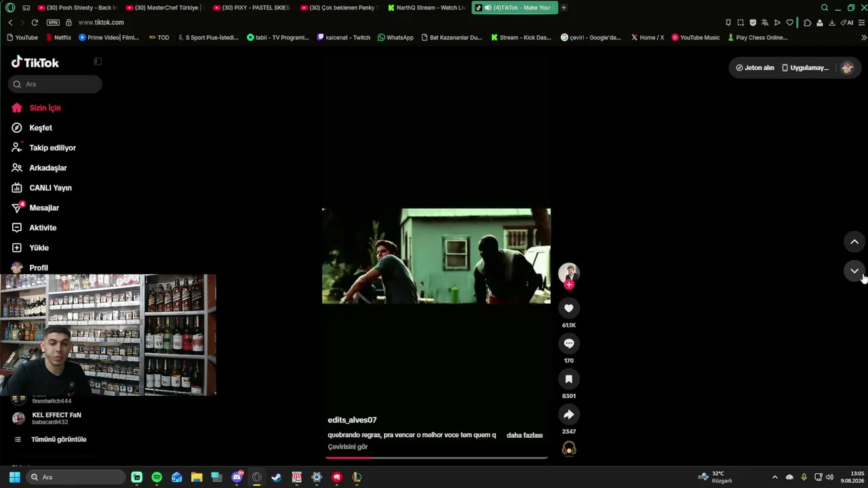Go back using the browser back arrow
This screenshot has height=488, width=868.
click(10, 22)
